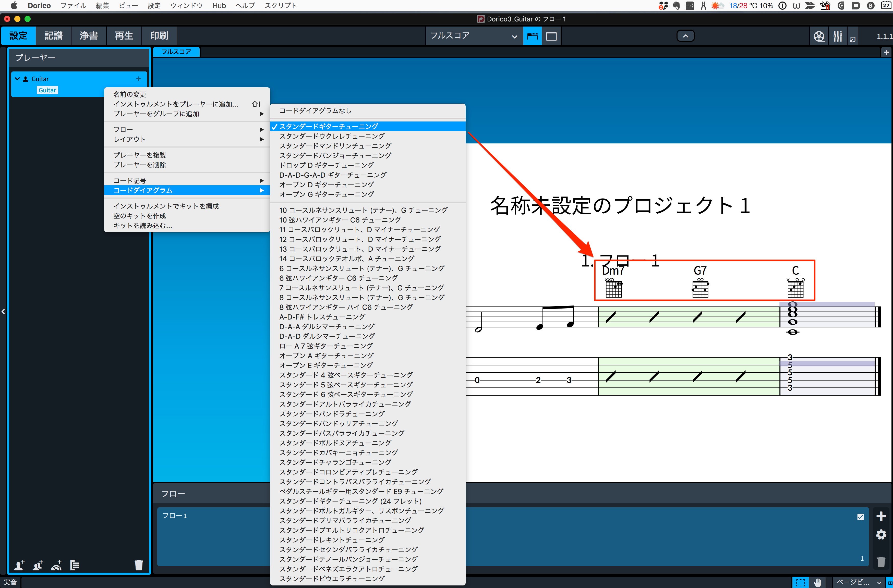Collapse the Guitar player expander
This screenshot has width=893, height=588.
pos(17,79)
